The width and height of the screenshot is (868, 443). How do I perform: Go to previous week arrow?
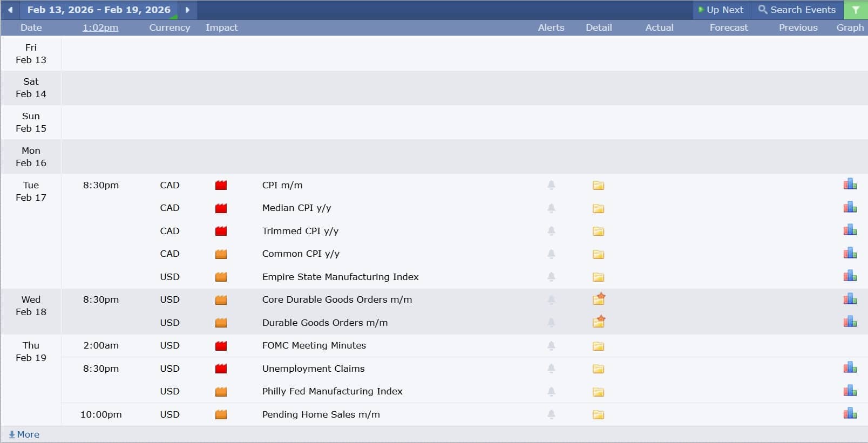10,10
